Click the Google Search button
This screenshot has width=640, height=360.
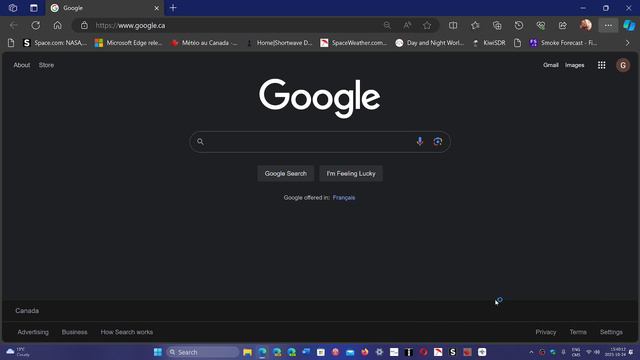[x=285, y=173]
